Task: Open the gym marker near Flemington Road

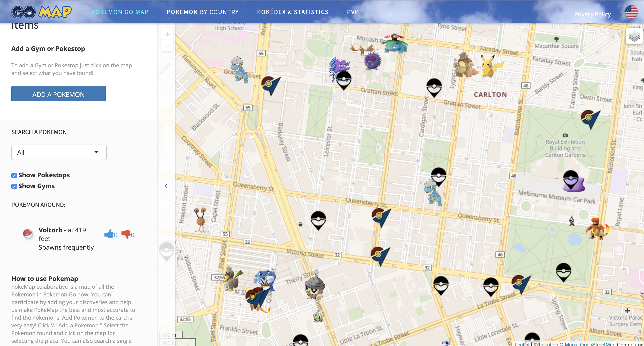Action: (270, 86)
